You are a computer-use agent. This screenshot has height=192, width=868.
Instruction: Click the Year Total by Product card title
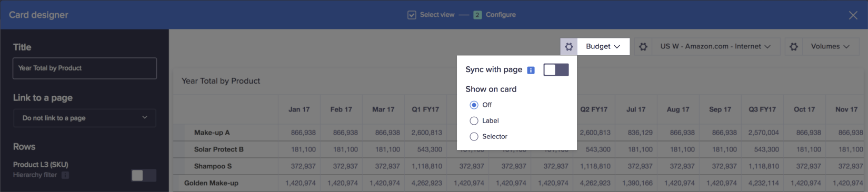pyautogui.click(x=221, y=81)
